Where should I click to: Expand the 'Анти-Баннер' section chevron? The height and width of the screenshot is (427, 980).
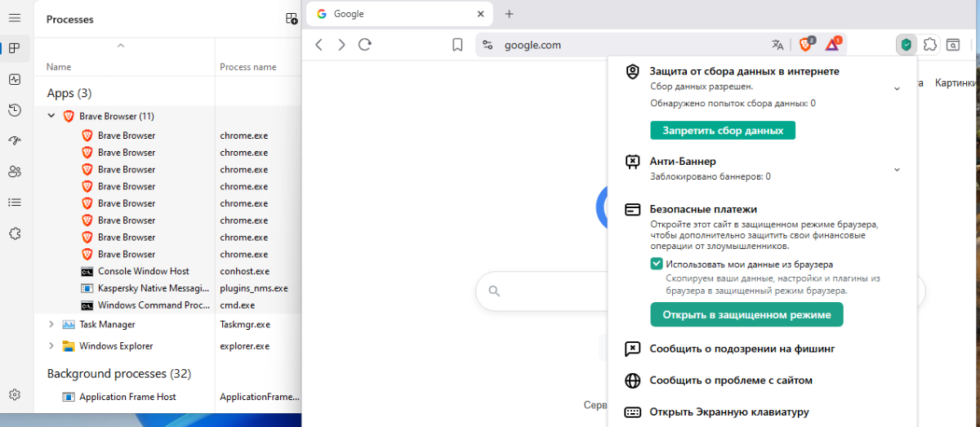pos(897,170)
